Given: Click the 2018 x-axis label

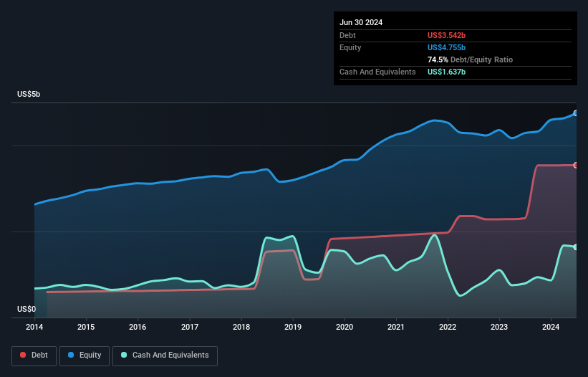Looking at the screenshot, I should click(241, 327).
